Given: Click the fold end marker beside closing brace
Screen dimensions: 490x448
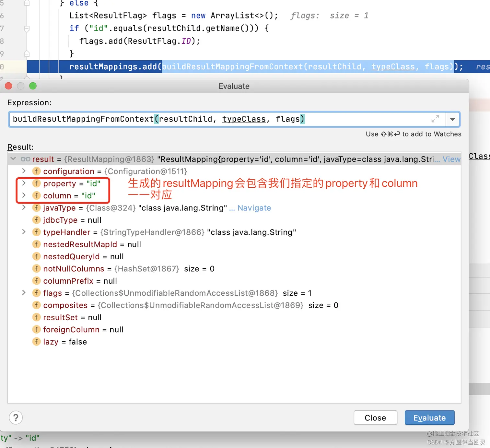Looking at the screenshot, I should coord(27,53).
